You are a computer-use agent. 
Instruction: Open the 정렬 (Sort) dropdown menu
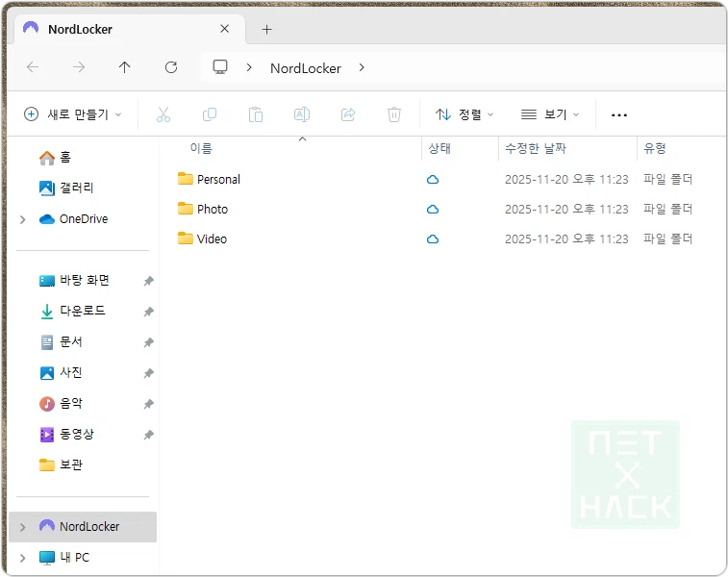pos(464,114)
